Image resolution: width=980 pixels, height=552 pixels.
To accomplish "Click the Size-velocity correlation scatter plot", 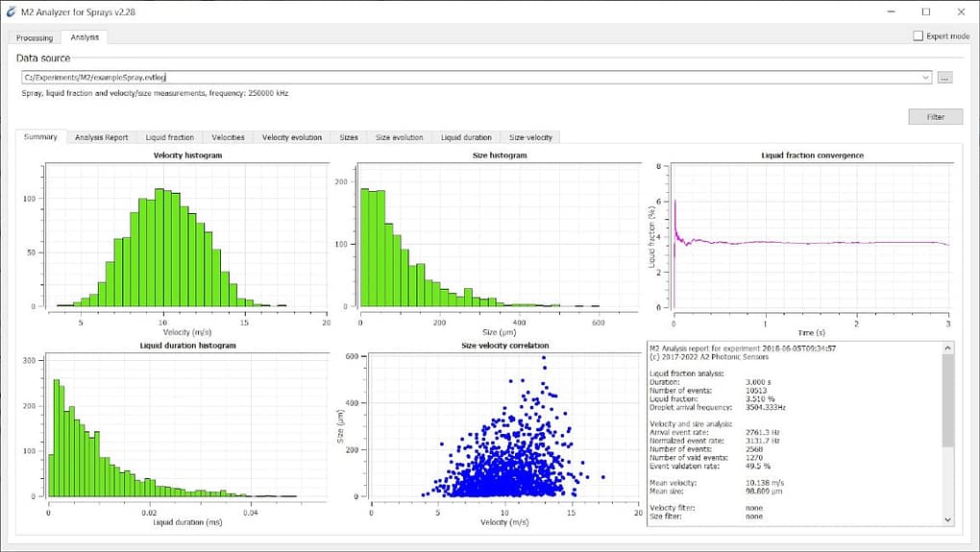I will pyautogui.click(x=505, y=426).
